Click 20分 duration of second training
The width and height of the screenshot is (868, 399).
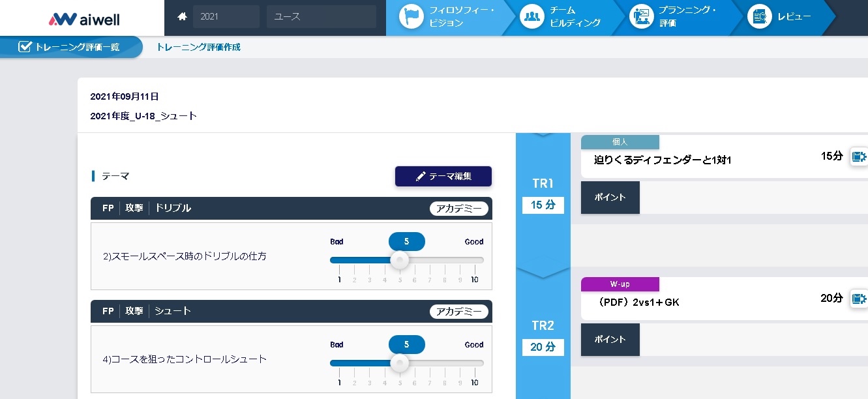(x=832, y=298)
